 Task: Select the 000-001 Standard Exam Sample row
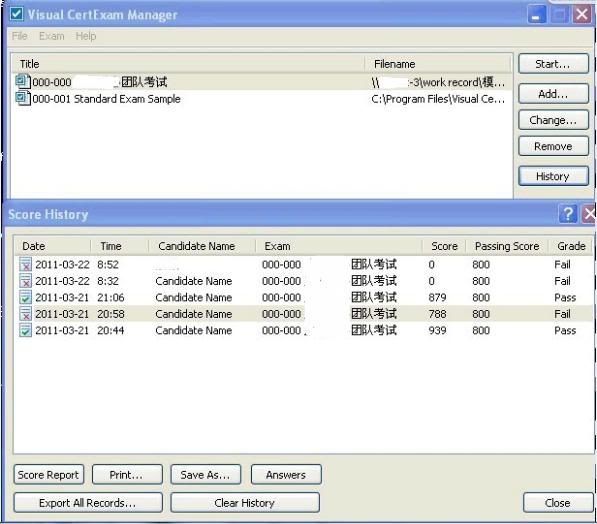262,99
